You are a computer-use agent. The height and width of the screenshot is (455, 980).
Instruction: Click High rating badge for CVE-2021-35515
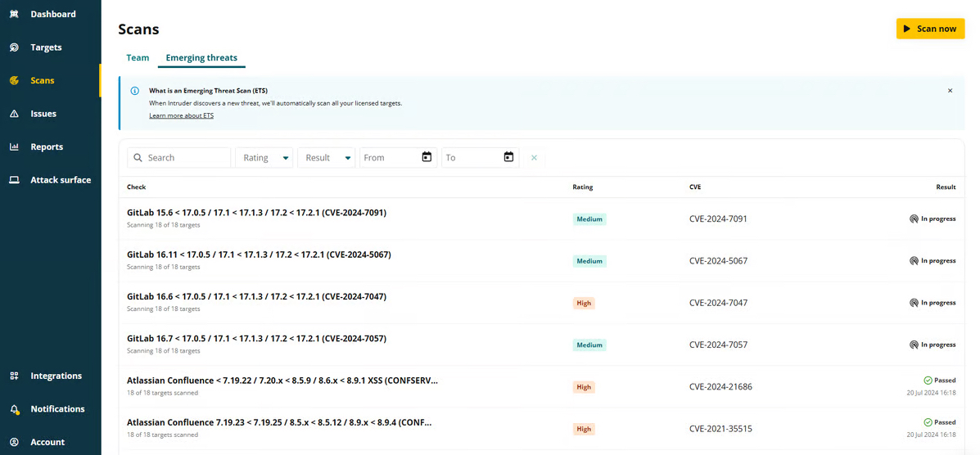coord(584,429)
